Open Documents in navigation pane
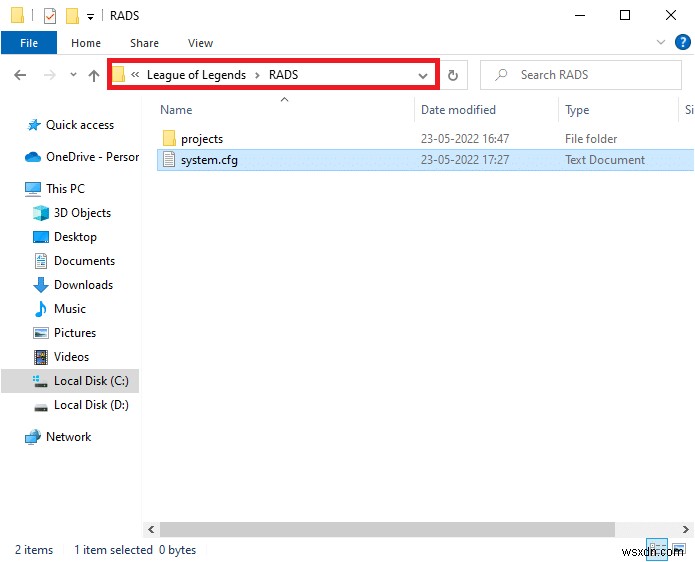The image size is (695, 562). tap(74, 261)
